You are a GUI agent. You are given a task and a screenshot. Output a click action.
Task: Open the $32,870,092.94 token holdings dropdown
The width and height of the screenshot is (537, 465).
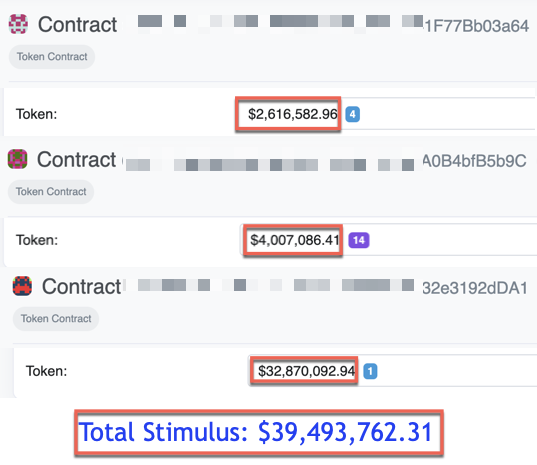[x=392, y=371]
